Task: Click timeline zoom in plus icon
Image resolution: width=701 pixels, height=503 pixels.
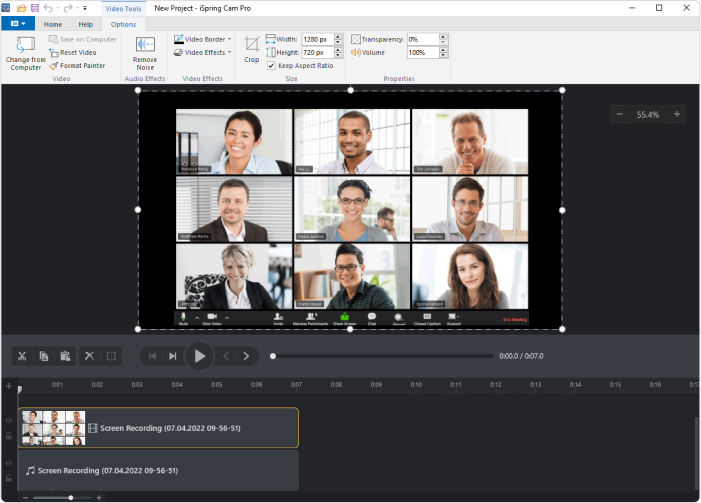Action: pos(99,498)
